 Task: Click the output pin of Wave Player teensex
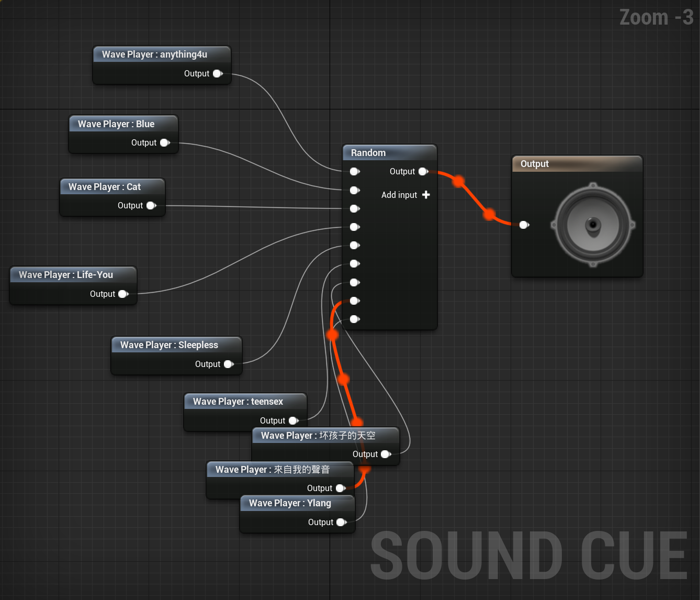[293, 421]
